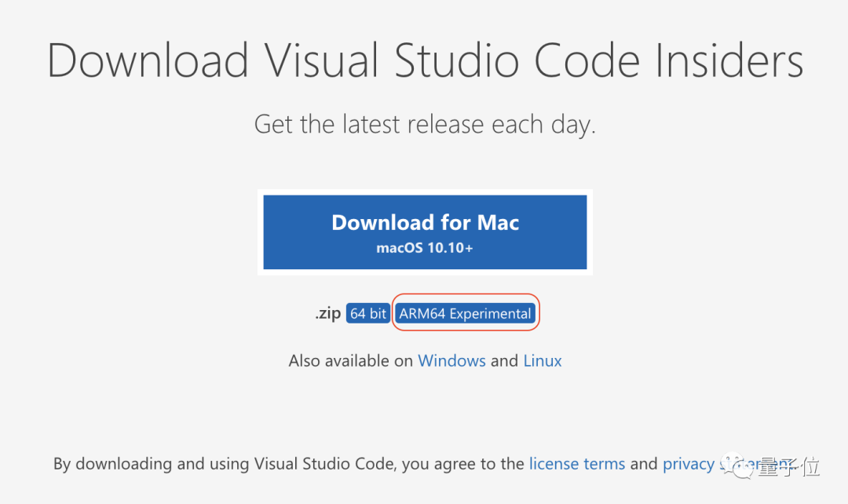Follow the privacy statement link
This screenshot has height=504, width=848.
click(688, 464)
